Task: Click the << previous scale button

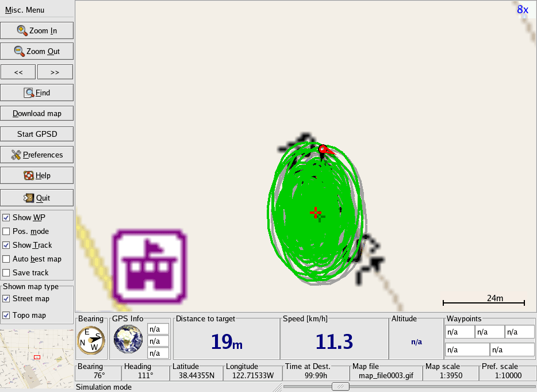Action: coord(18,72)
